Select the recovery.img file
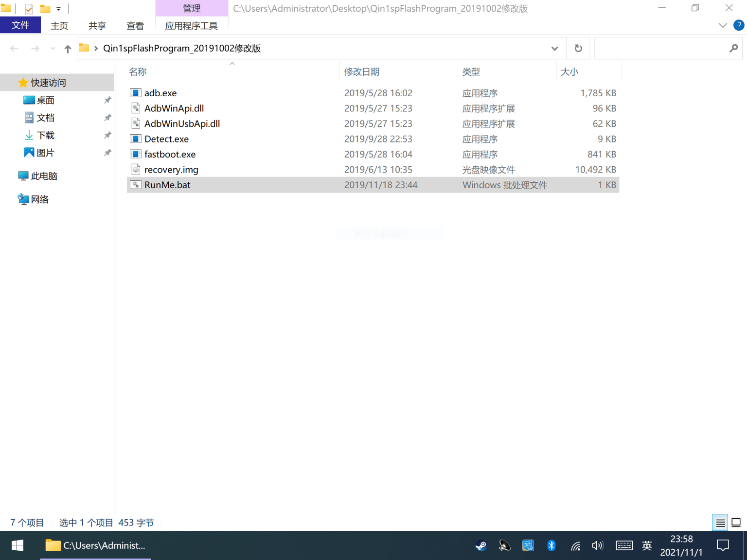Screen dimensions: 747x560 point(171,170)
